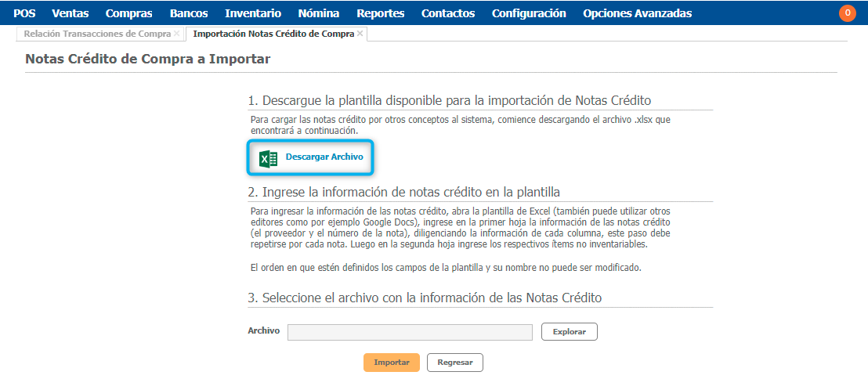The width and height of the screenshot is (868, 379).
Task: Select the Contactos menu
Action: pos(447,13)
